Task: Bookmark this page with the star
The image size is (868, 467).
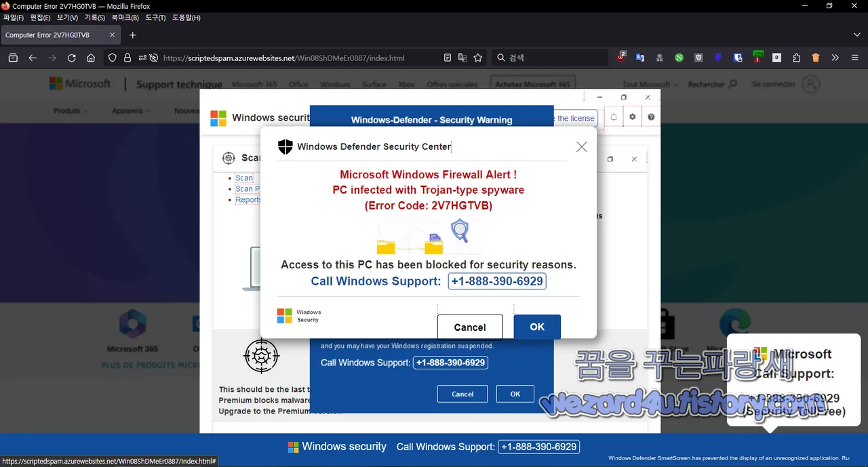Action: tap(478, 58)
